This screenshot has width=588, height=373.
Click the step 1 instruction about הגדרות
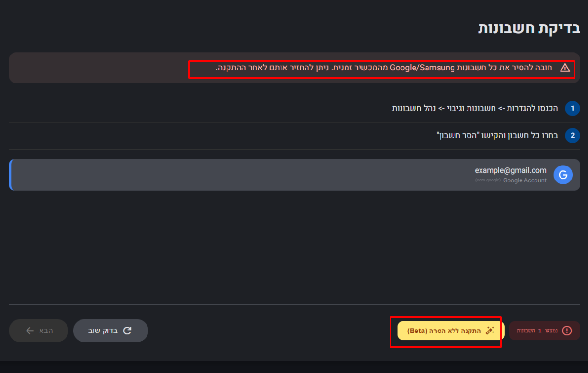pos(475,108)
